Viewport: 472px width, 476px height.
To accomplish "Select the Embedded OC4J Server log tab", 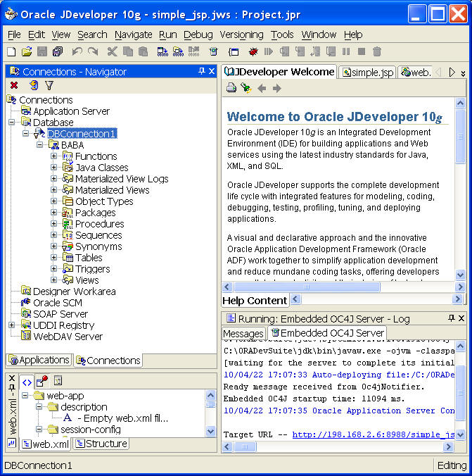I will point(328,333).
